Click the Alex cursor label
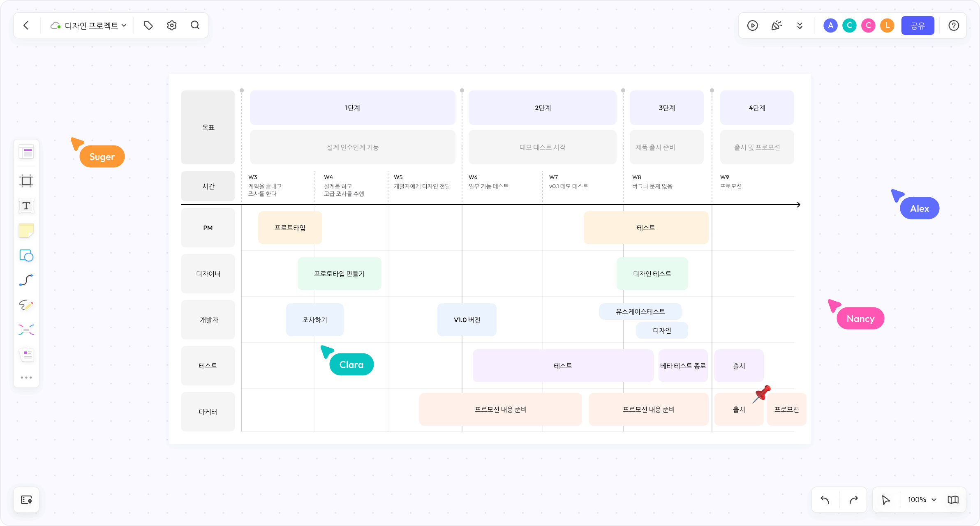The width and height of the screenshot is (980, 526). (920, 208)
